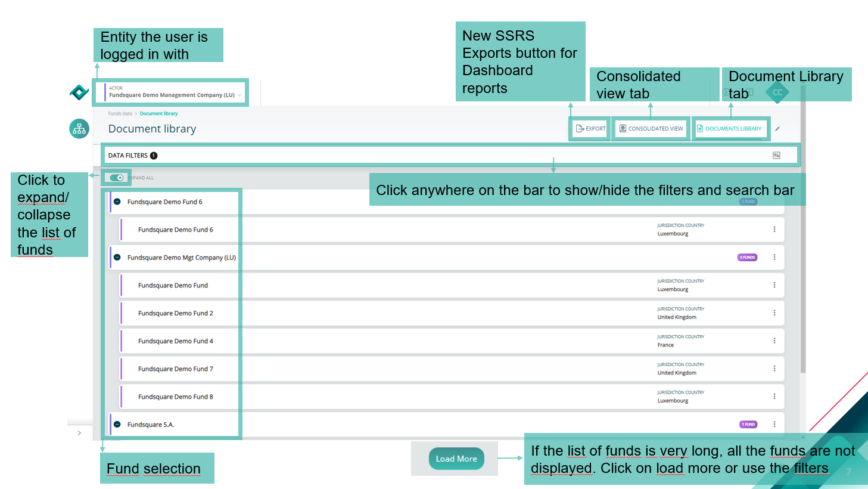Viewport: 868px width, 489px height.
Task: Click the Data Filters bar to show filters
Action: click(450, 156)
